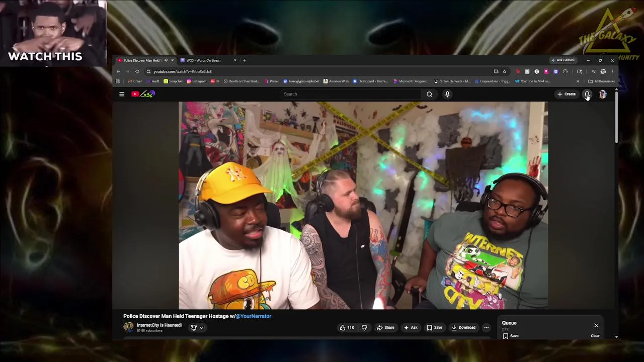This screenshot has width=644, height=362.
Task: Open Instagram bookmark
Action: 196,81
